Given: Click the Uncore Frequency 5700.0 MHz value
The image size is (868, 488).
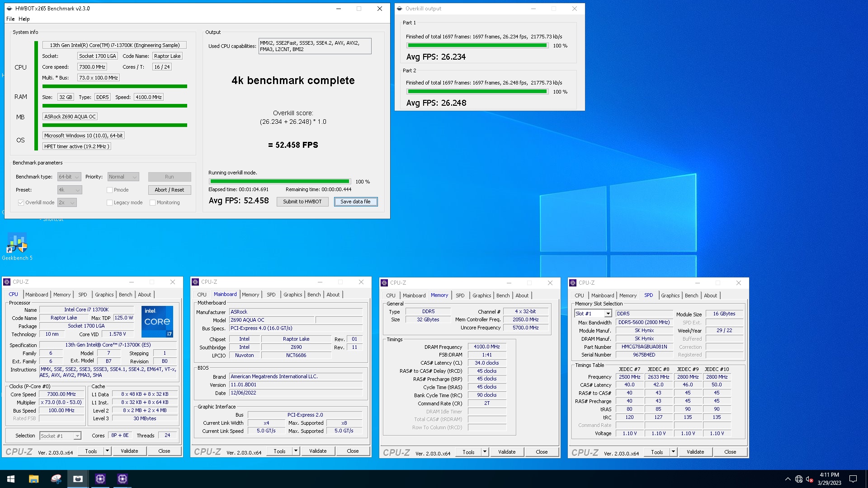Looking at the screenshot, I should 525,328.
